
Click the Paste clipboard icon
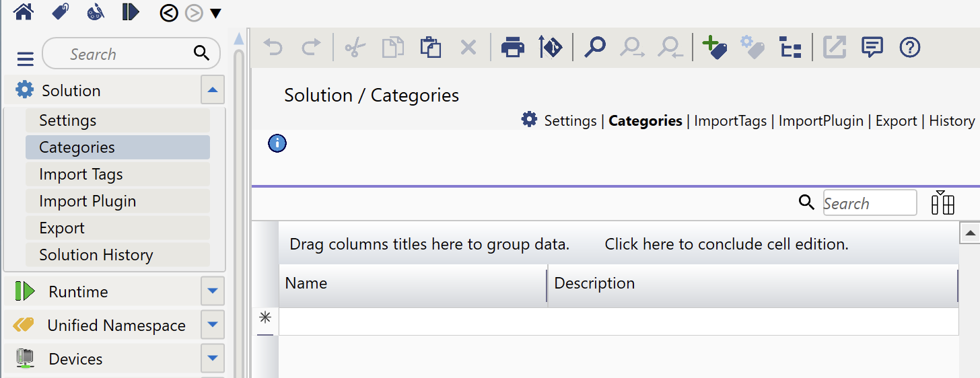[430, 47]
